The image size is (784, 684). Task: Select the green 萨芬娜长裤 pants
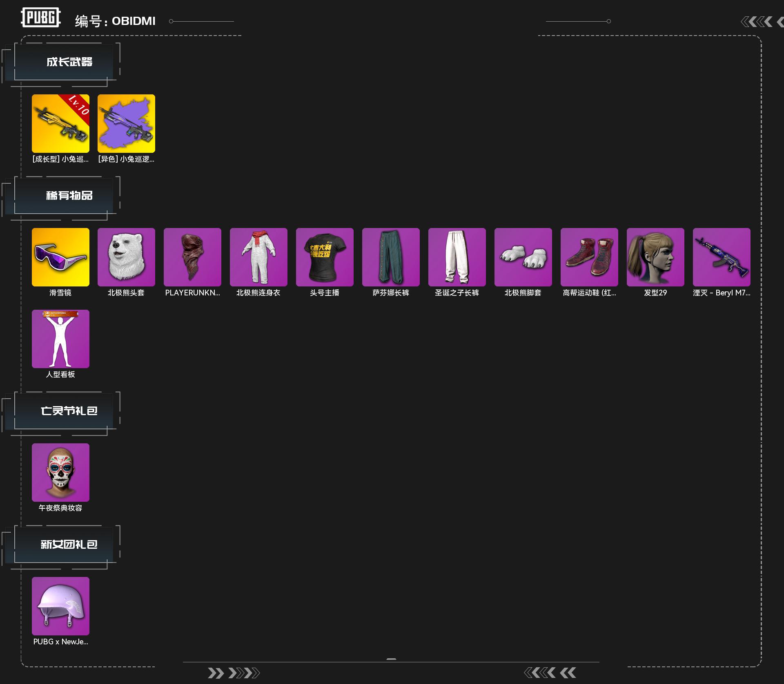click(391, 257)
